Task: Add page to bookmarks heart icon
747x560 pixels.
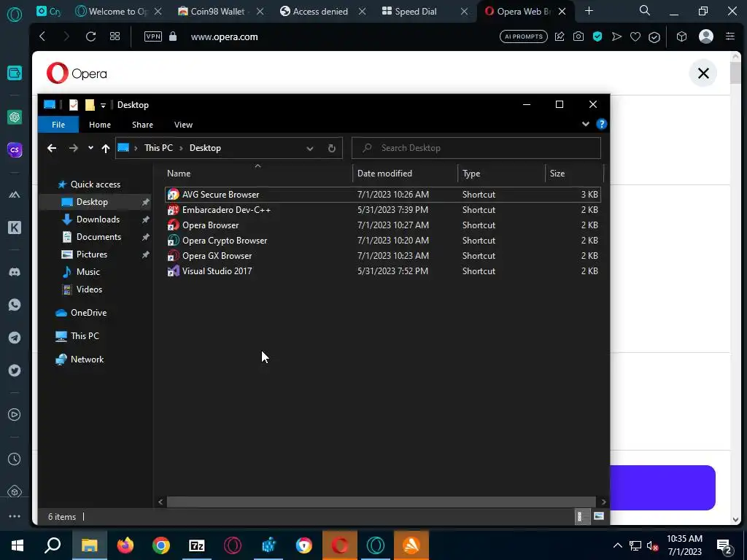Action: [635, 36]
